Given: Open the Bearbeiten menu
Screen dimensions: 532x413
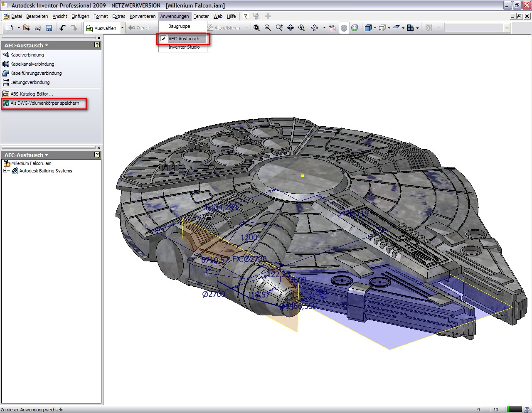Looking at the screenshot, I should pyautogui.click(x=37, y=16).
